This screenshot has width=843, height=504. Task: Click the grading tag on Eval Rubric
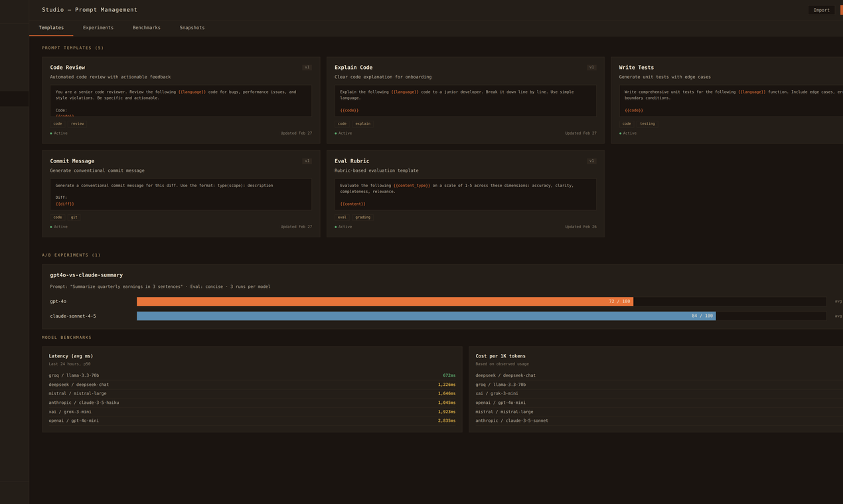click(x=363, y=217)
